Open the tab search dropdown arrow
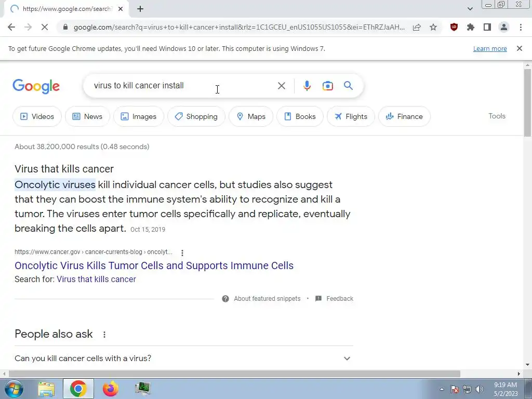Image resolution: width=532 pixels, height=399 pixels. click(470, 9)
